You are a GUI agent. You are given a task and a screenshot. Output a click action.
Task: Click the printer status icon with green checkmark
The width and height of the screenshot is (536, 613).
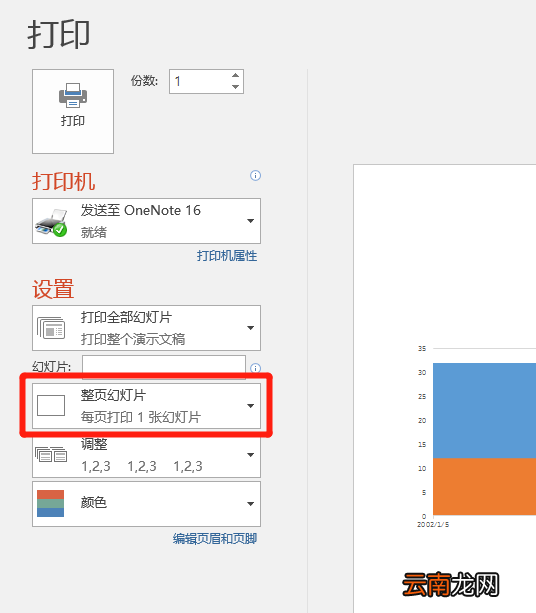[x=51, y=222]
